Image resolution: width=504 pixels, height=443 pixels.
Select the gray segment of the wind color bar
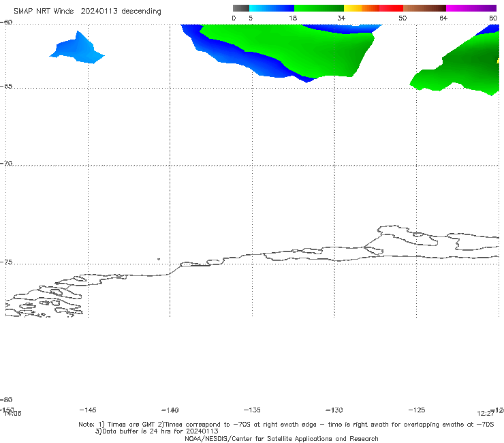[x=240, y=8]
